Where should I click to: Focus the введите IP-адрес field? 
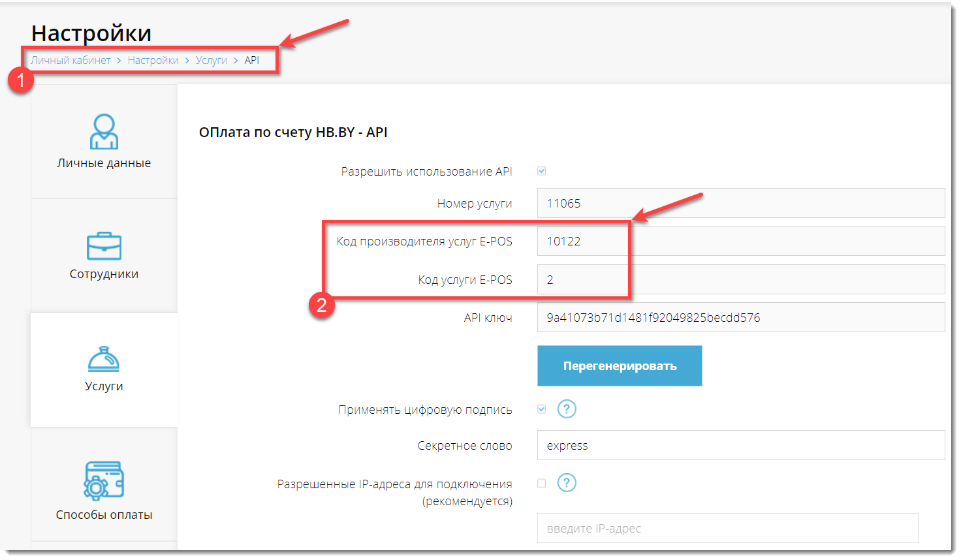coord(727,528)
